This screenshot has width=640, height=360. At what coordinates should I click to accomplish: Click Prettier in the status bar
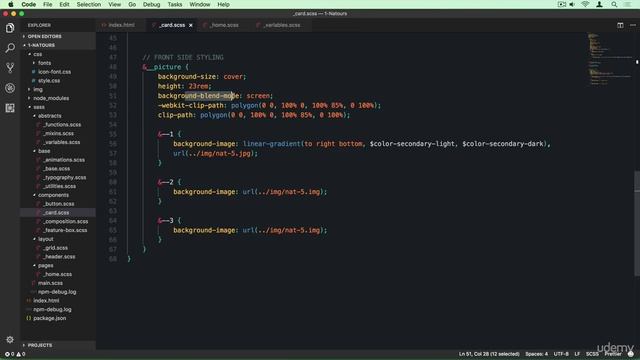click(613, 354)
